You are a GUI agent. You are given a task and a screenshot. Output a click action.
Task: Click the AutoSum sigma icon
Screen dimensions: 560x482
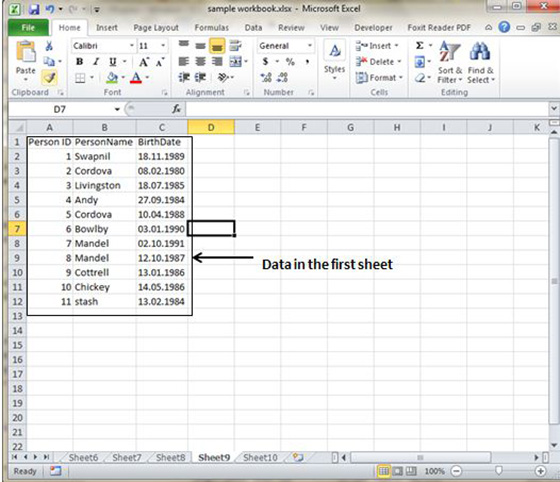[x=420, y=45]
